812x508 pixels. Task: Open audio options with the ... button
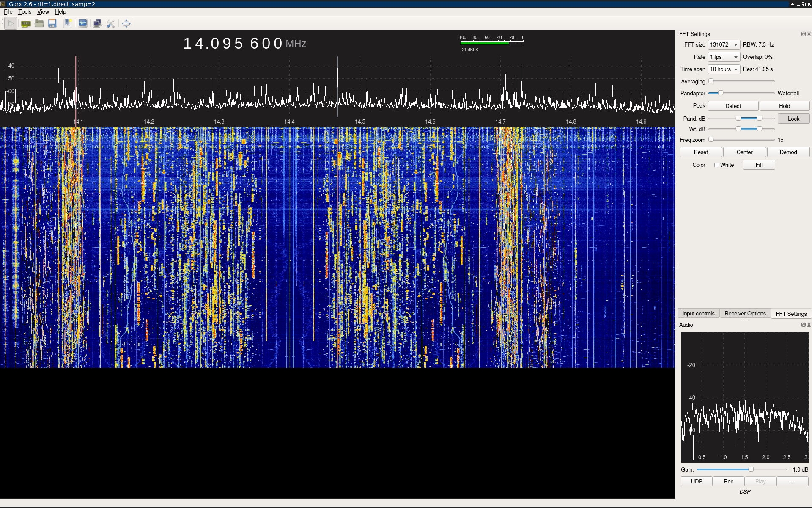pos(792,481)
